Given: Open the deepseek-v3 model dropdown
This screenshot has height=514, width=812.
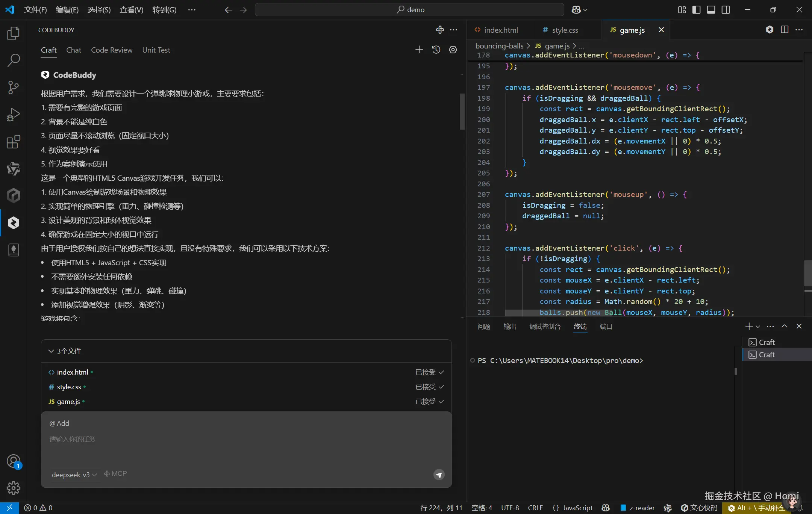Looking at the screenshot, I should (x=74, y=475).
